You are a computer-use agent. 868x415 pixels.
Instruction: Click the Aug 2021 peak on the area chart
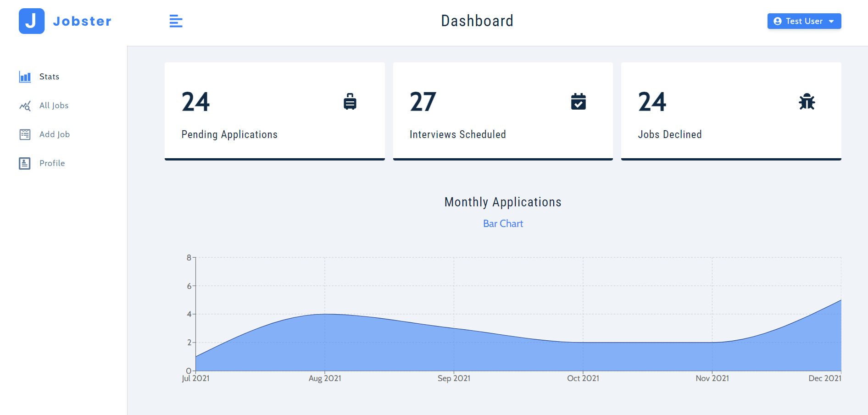click(x=325, y=314)
